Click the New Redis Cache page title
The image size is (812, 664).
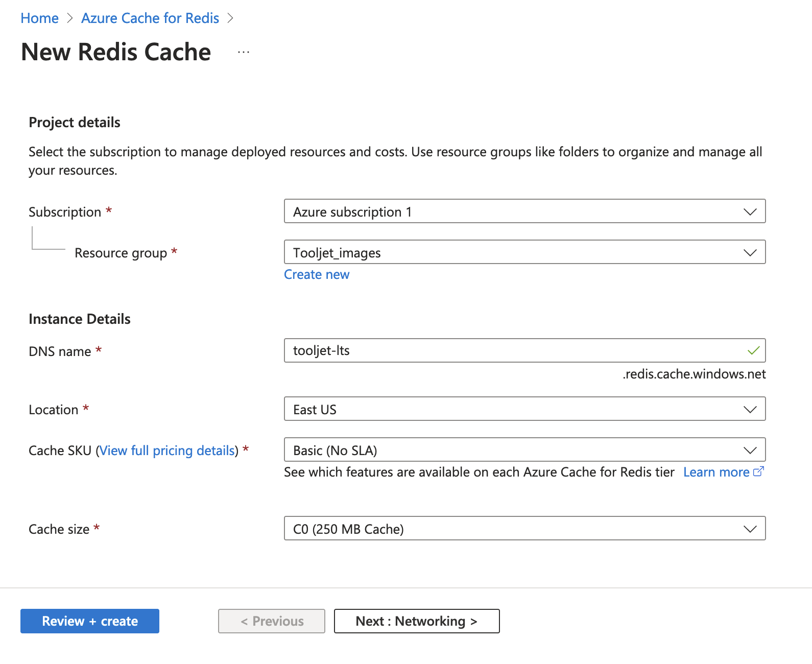(116, 52)
